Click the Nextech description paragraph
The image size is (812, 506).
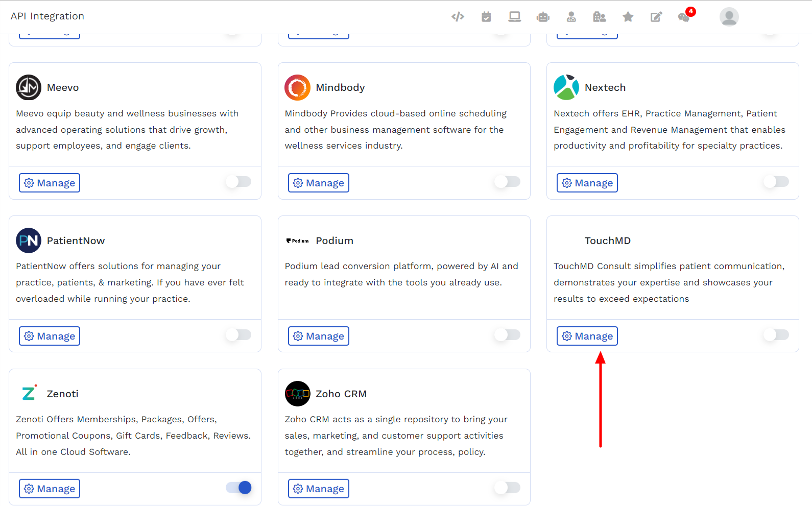pyautogui.click(x=670, y=130)
